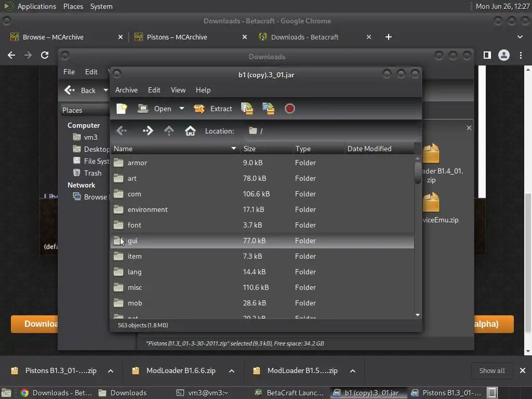Switch to the vm3@vm3 terminal in taskbar
532x399 pixels.
pos(203,393)
